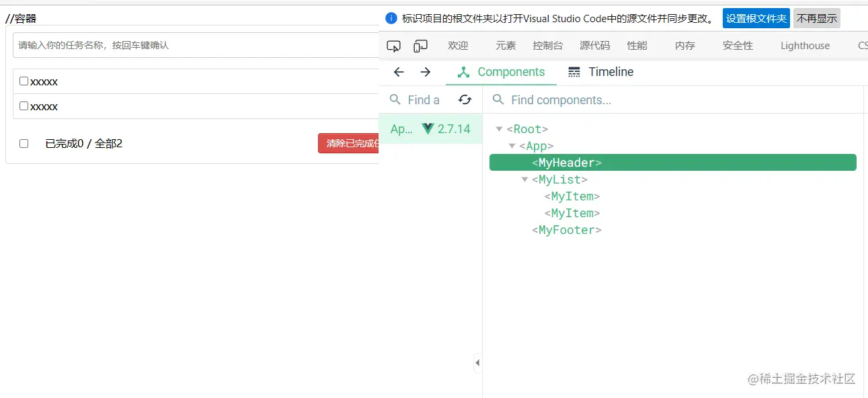Select the App tree node
This screenshot has width=868, height=398.
537,146
